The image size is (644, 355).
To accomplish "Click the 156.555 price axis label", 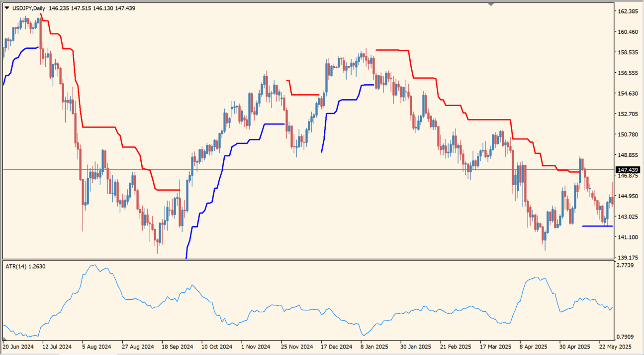I will coord(628,73).
